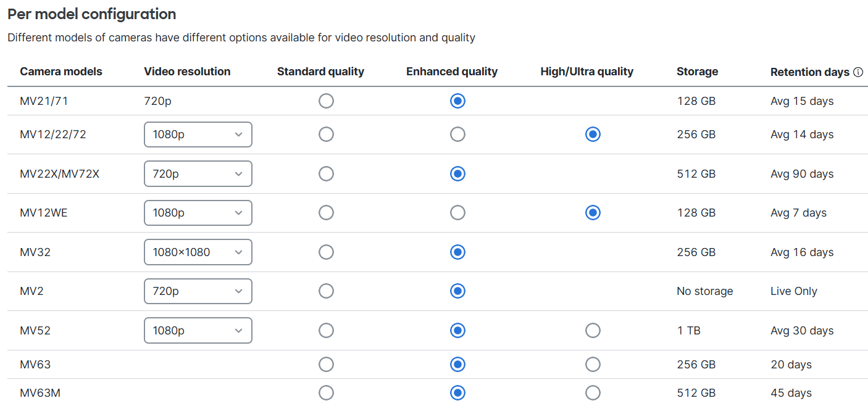
Task: Select Standard quality for MV21/71
Action: point(326,101)
